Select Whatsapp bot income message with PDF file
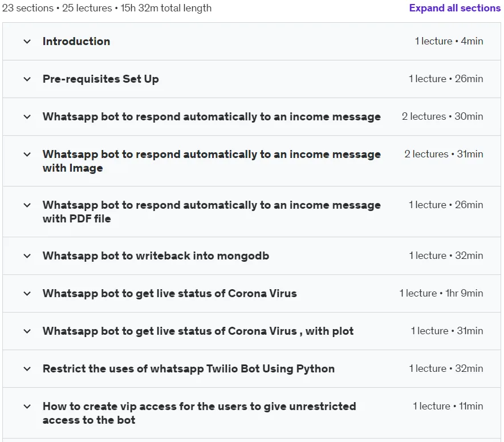Viewport: 504px width, 442px height. (x=212, y=212)
